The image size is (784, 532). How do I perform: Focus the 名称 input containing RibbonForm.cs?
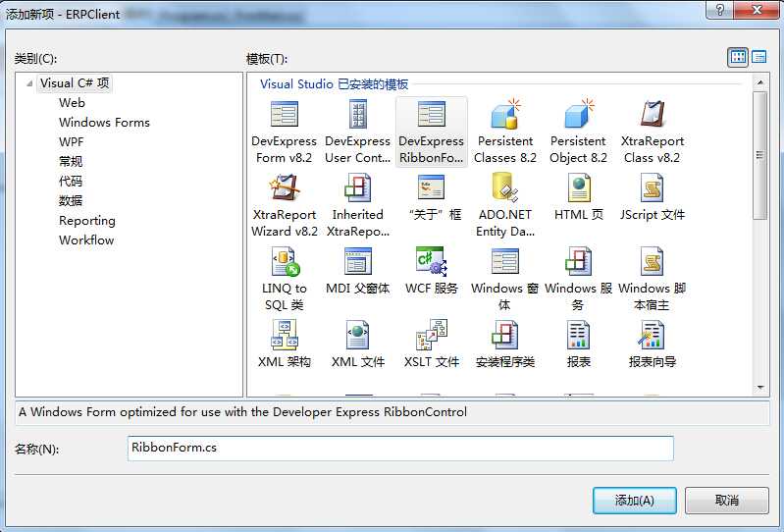[x=400, y=448]
